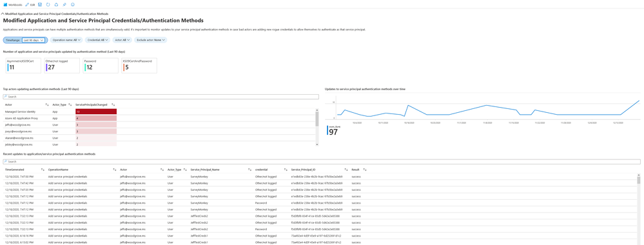Click the Pin icon in toolbar

point(64,4)
